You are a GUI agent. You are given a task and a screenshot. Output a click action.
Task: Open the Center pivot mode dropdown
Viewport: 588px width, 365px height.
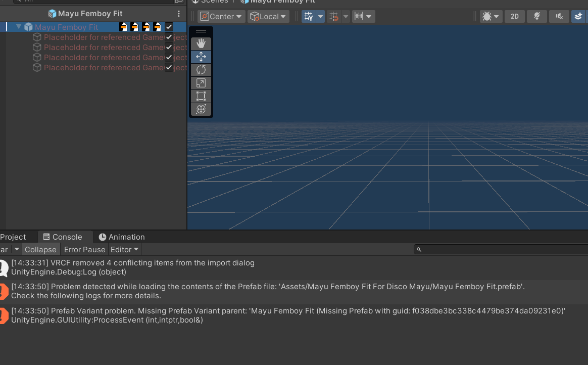[221, 17]
